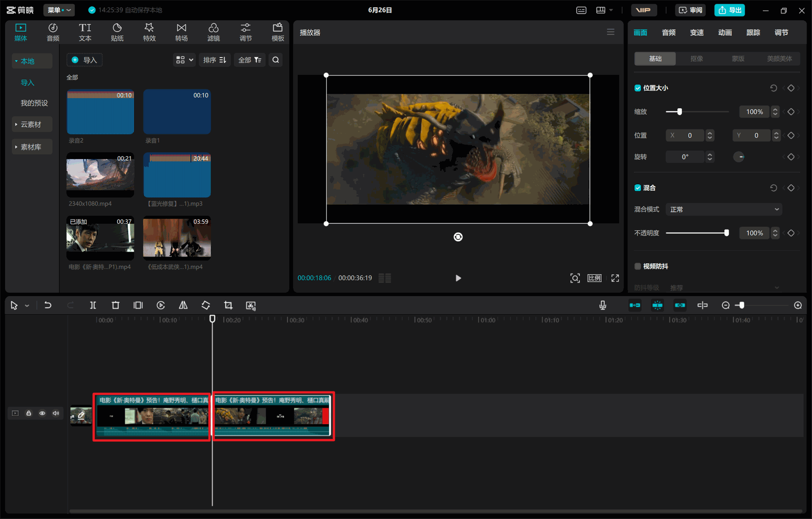Click reset icon for 位置大小 section
Viewport: 812px width, 519px height.
point(774,88)
